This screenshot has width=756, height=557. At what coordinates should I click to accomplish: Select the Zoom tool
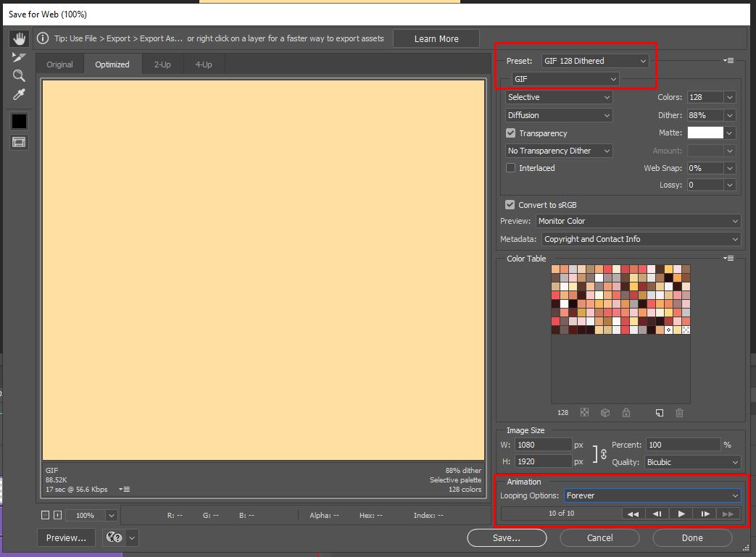click(x=19, y=75)
